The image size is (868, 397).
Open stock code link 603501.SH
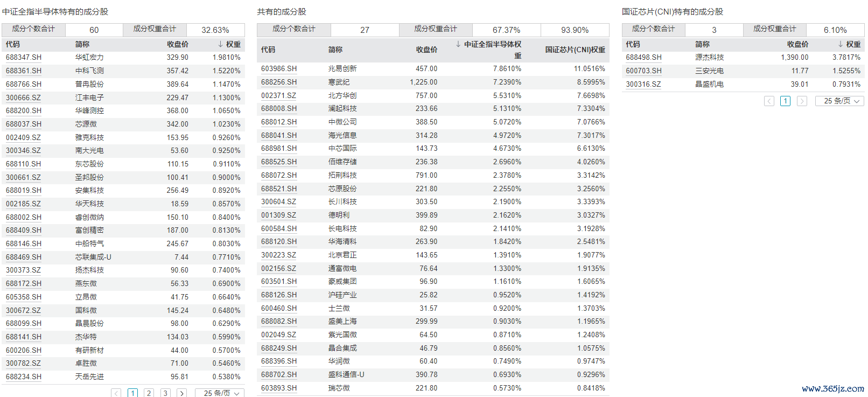coord(279,281)
